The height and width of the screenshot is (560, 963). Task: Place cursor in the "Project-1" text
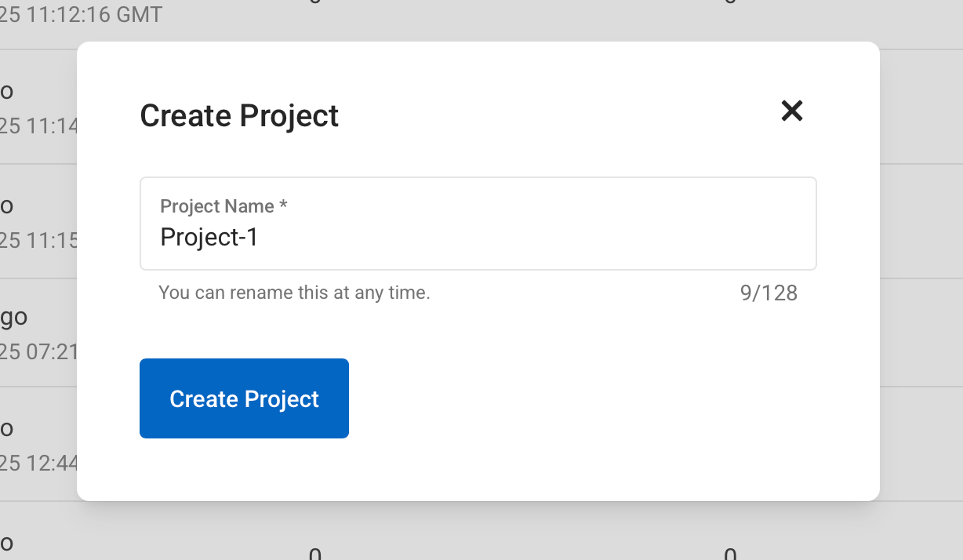coord(209,237)
